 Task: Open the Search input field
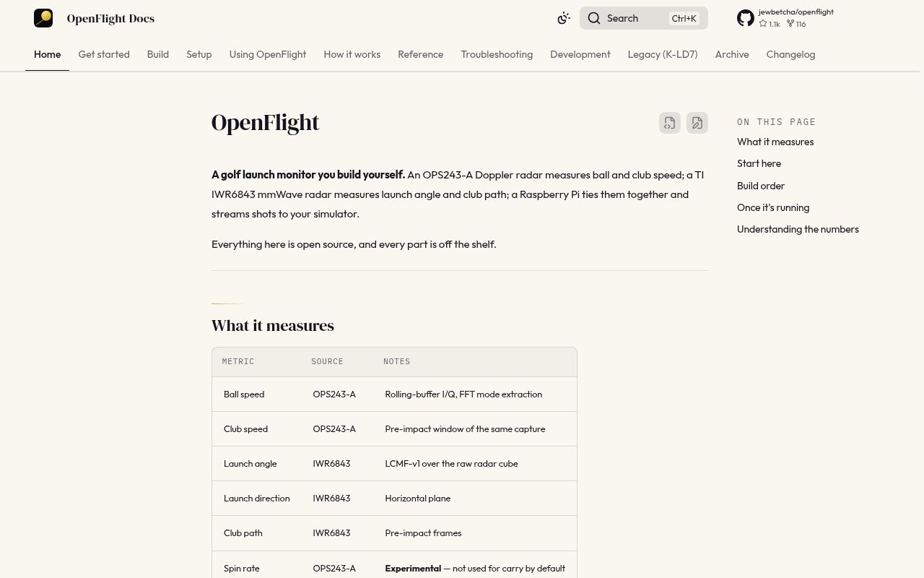[x=644, y=18]
